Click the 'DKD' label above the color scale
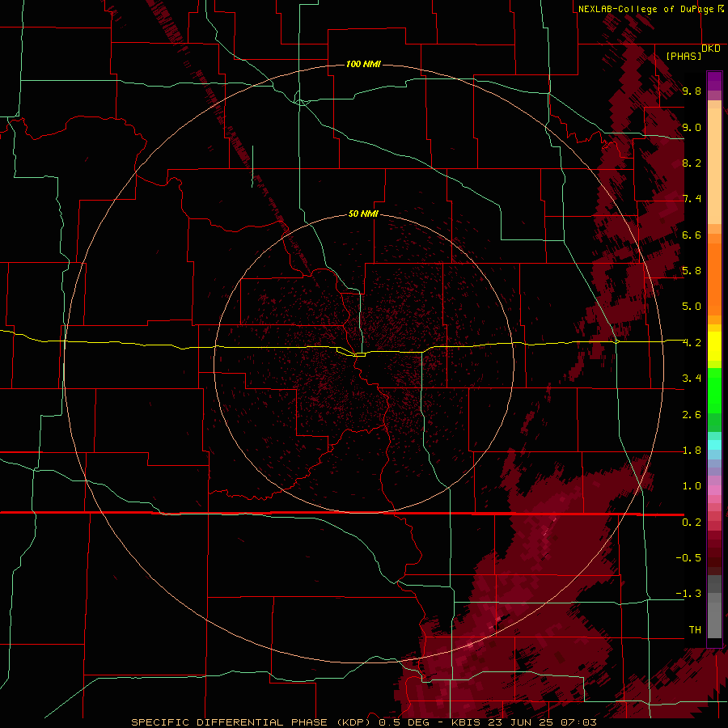 pyautogui.click(x=711, y=48)
